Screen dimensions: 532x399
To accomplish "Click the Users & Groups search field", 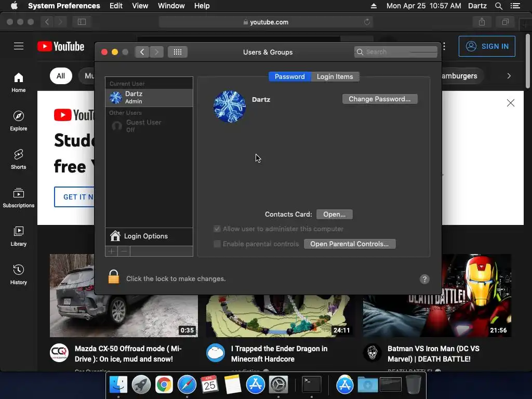I will click(x=395, y=52).
